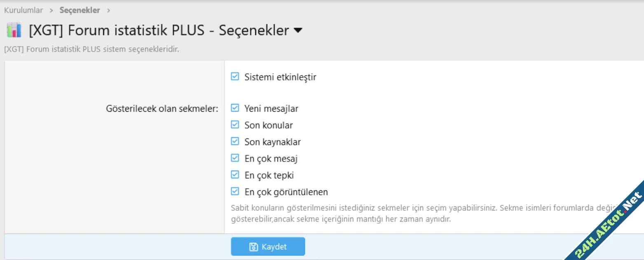Uncheck the En çok mesaj checkbox

(x=235, y=158)
